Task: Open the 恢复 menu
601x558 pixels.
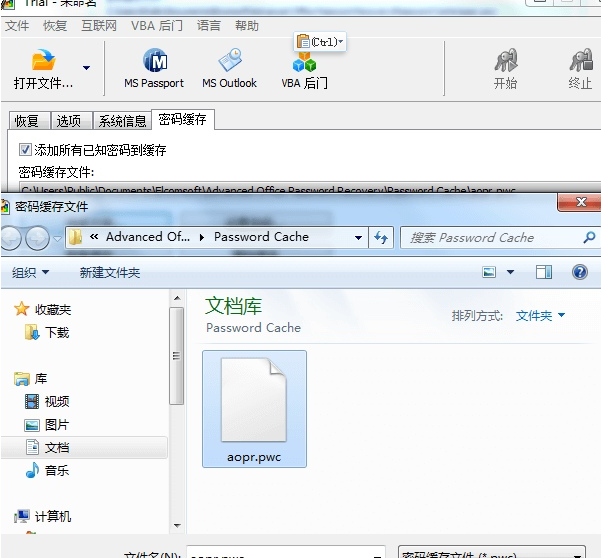Action: 55,26
